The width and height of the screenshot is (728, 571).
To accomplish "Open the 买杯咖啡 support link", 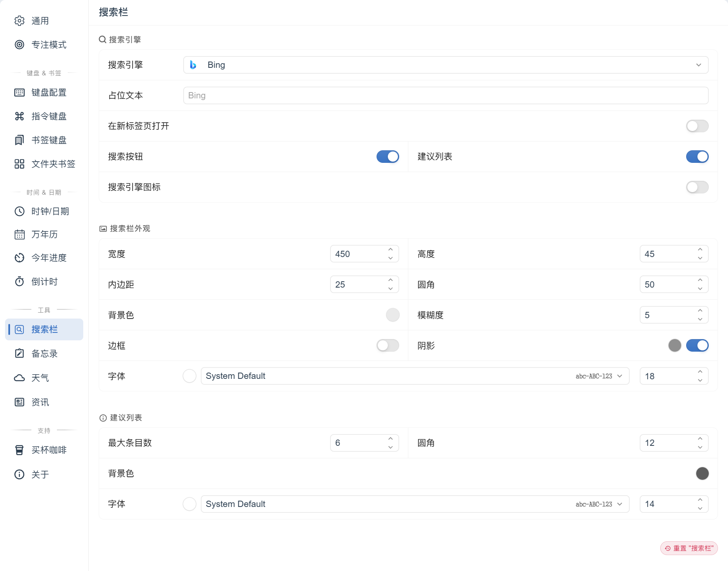I will point(44,450).
